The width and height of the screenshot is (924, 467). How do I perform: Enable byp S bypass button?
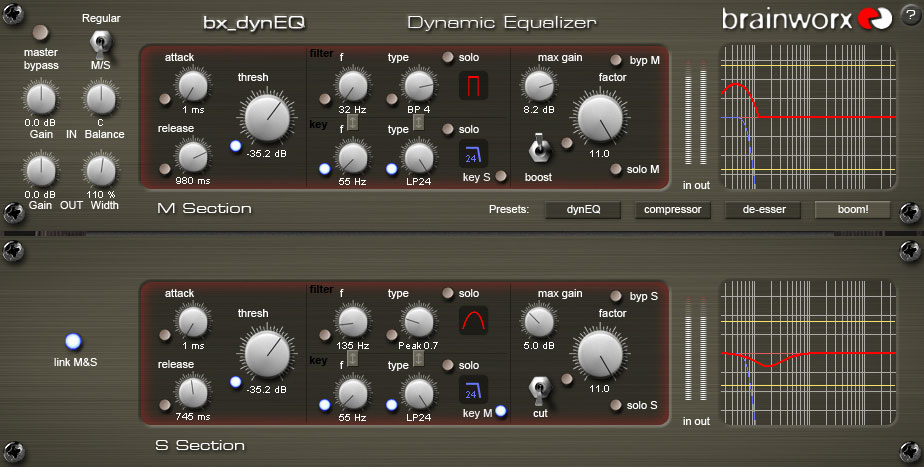pyautogui.click(x=616, y=296)
